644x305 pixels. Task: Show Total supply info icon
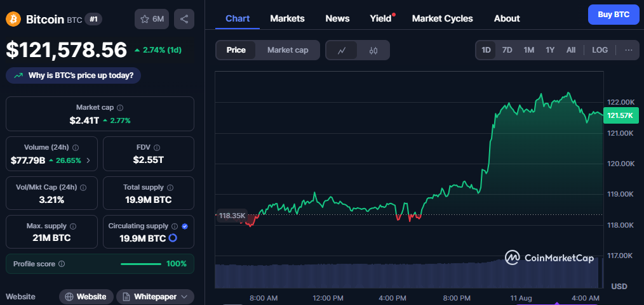point(170,187)
